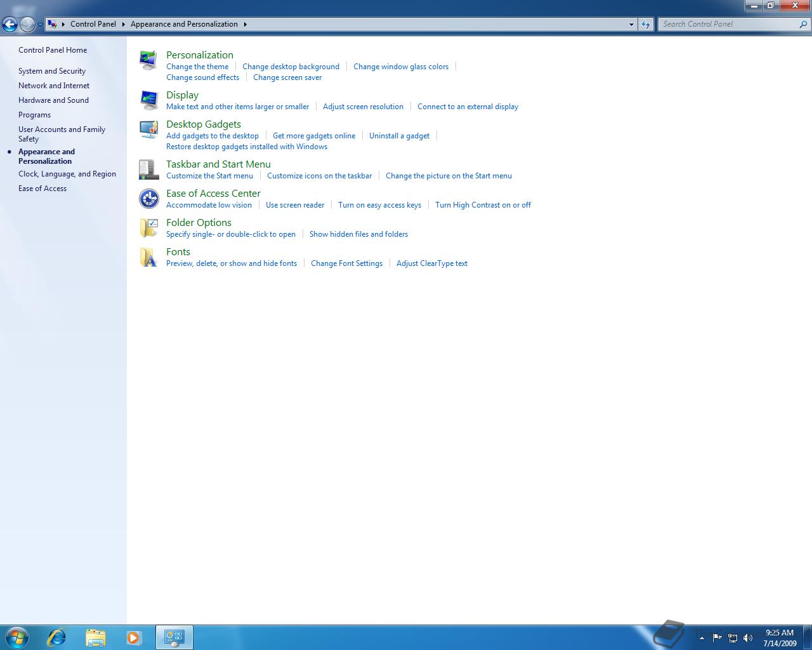Open the volume speaker tray icon
The width and height of the screenshot is (812, 650).
(748, 637)
